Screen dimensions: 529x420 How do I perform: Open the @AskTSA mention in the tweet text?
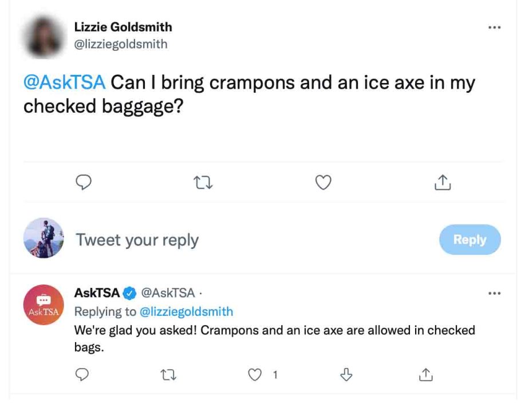65,82
